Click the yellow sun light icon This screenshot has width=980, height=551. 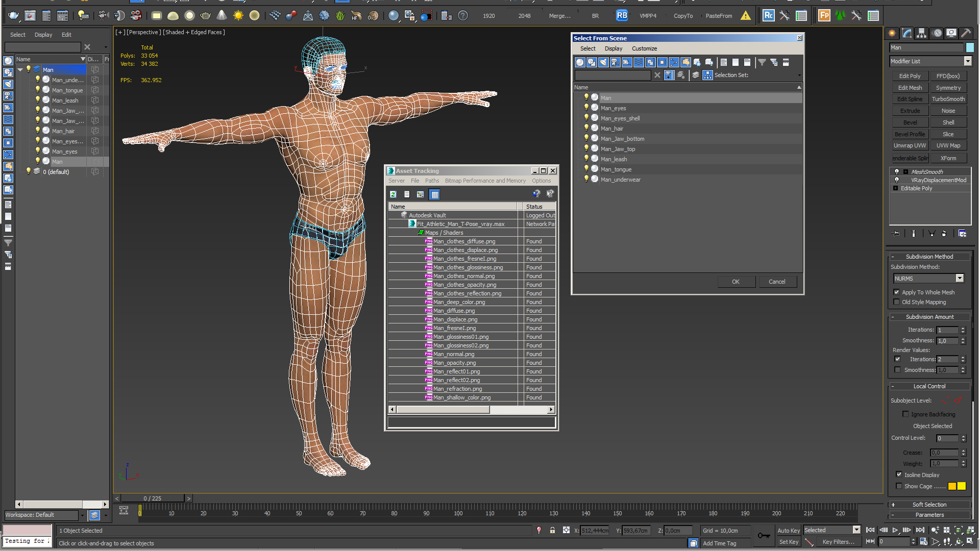coord(238,16)
